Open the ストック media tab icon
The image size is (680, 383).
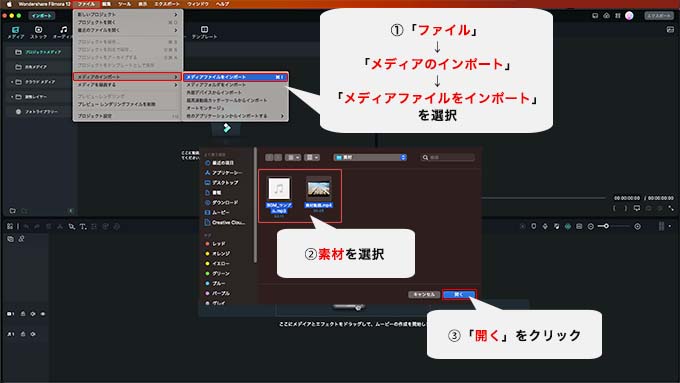(39, 33)
